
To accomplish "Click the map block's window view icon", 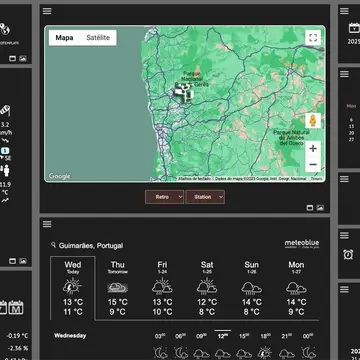I will click(310, 208).
